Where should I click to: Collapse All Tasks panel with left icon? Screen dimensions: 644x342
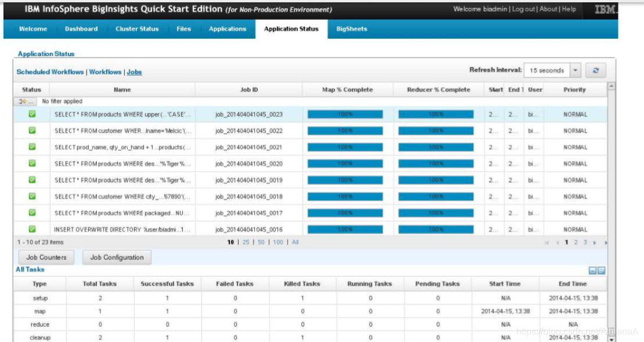click(592, 271)
